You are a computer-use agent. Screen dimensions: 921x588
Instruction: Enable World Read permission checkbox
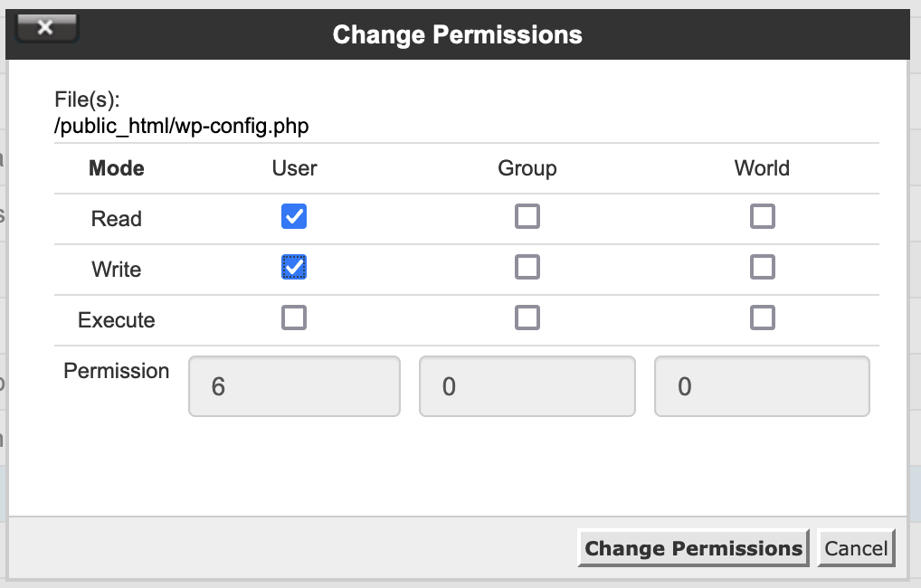pyautogui.click(x=763, y=216)
